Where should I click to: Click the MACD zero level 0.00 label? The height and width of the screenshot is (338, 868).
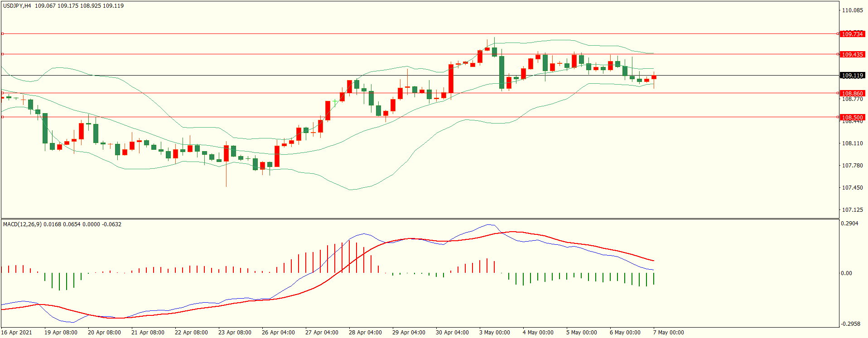tap(846, 273)
